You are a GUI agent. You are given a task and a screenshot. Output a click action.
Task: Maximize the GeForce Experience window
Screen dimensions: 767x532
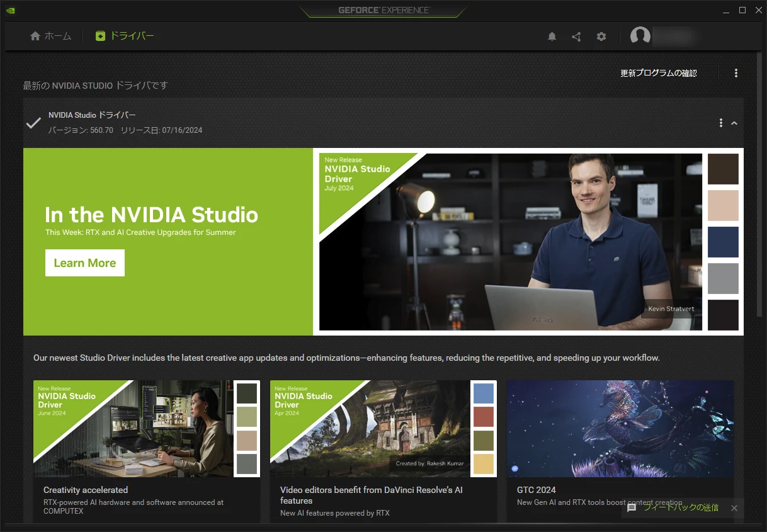pos(742,10)
